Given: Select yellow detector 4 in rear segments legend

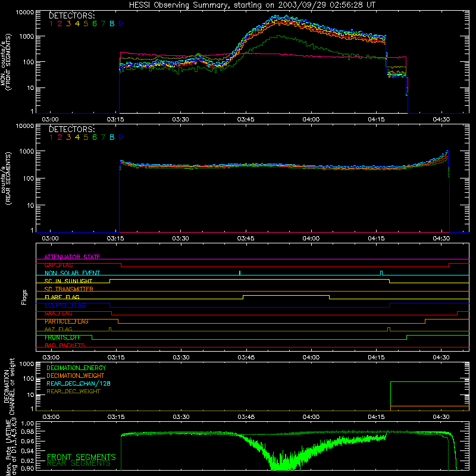Looking at the screenshot, I should [77, 137].
